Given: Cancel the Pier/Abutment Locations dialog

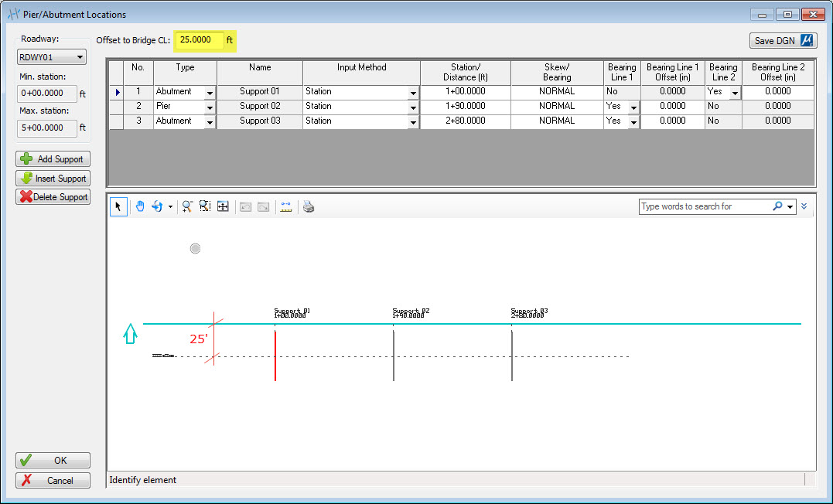Looking at the screenshot, I should click(53, 480).
